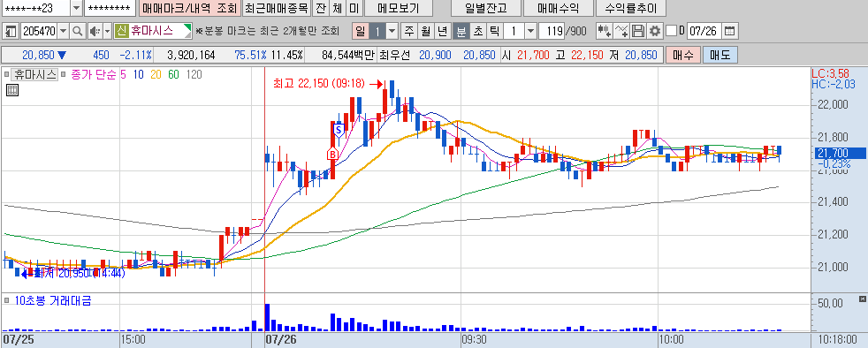The width and height of the screenshot is (868, 348).
Task: Switch to 주 weekly chart period
Action: coord(409,31)
